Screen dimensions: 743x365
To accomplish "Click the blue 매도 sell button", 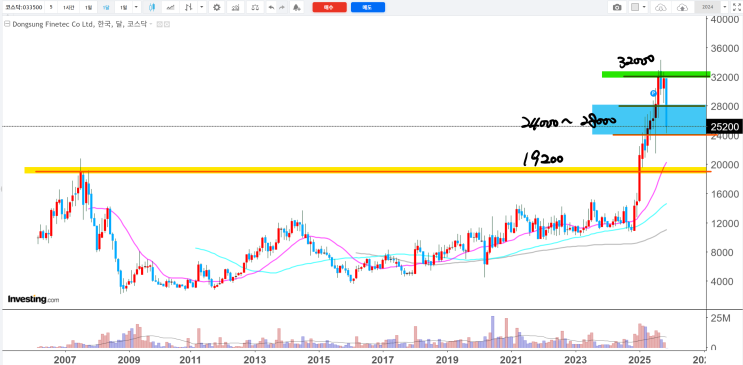I will pos(368,8).
